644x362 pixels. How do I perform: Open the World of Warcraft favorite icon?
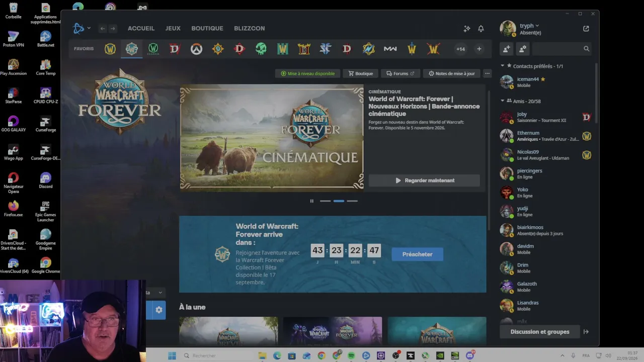[110, 49]
